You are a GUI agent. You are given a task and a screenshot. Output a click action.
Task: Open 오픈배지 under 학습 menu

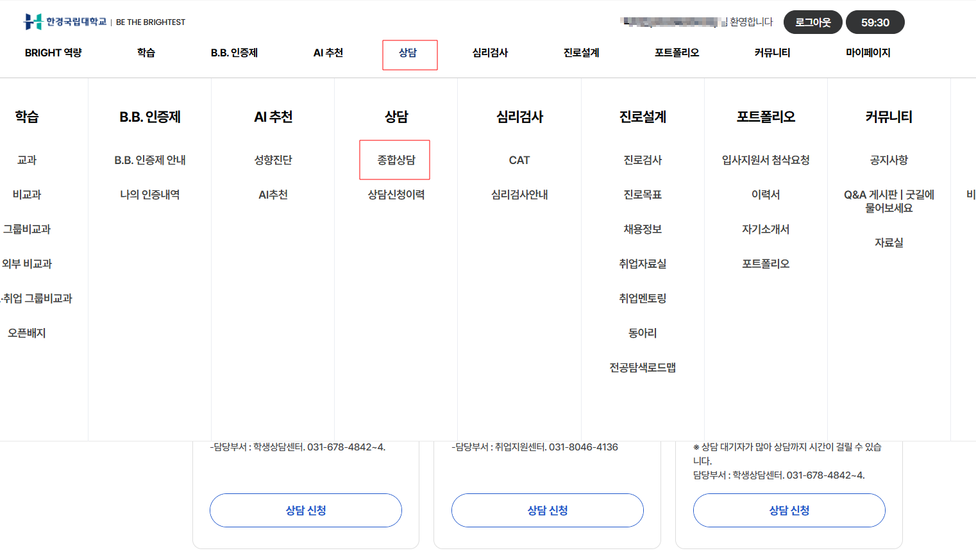[27, 333]
